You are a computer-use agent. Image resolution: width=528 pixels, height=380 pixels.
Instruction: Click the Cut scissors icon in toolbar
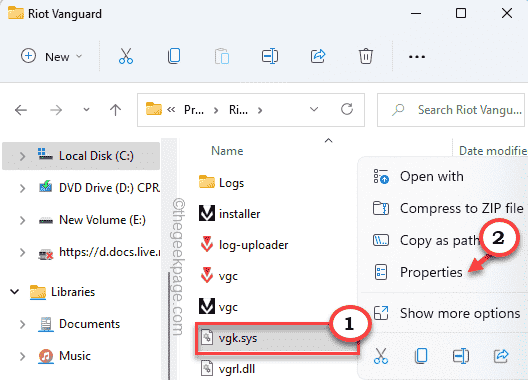point(126,56)
